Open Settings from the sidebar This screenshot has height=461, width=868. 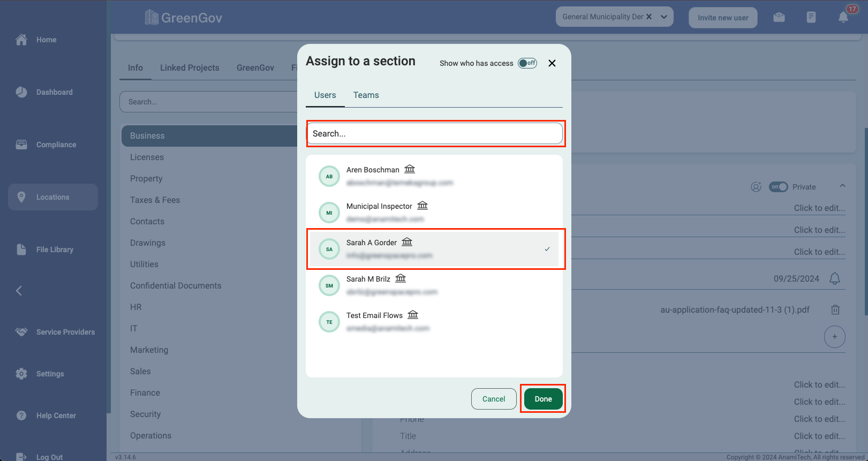50,374
